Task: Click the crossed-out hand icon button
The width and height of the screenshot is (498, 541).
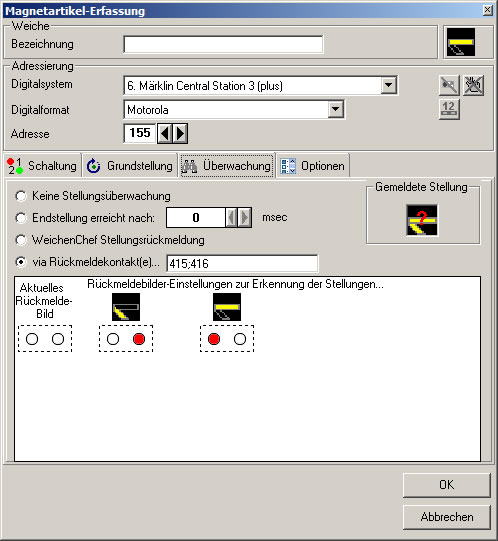Action: click(473, 85)
